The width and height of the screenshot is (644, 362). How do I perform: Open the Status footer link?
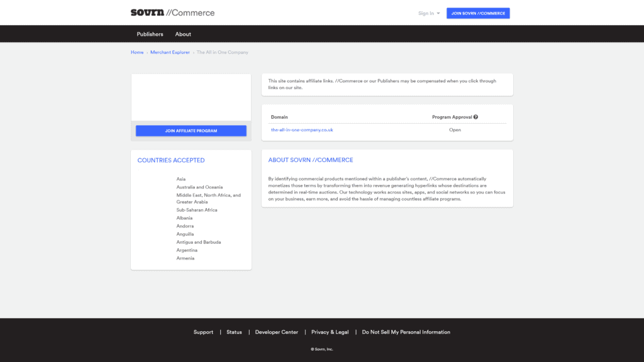234,332
